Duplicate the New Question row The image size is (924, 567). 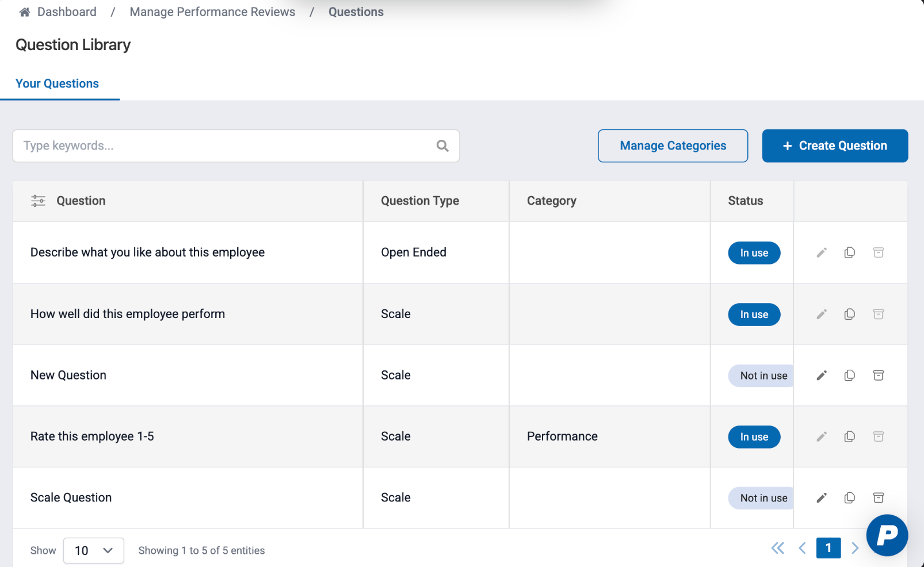click(849, 376)
